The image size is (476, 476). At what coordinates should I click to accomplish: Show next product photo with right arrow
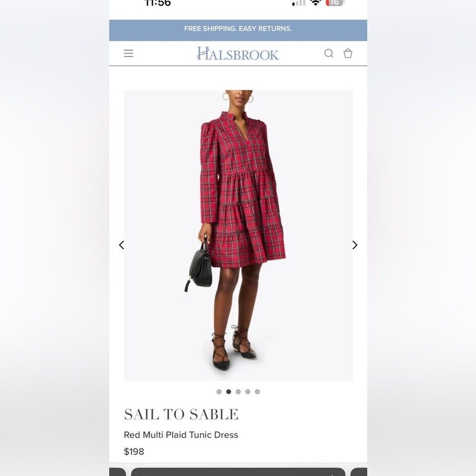coord(355,245)
